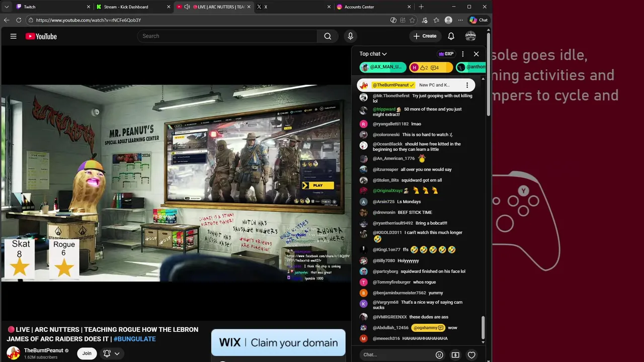
Task: Click @OriginalXrayz username in chat
Action: (387, 191)
